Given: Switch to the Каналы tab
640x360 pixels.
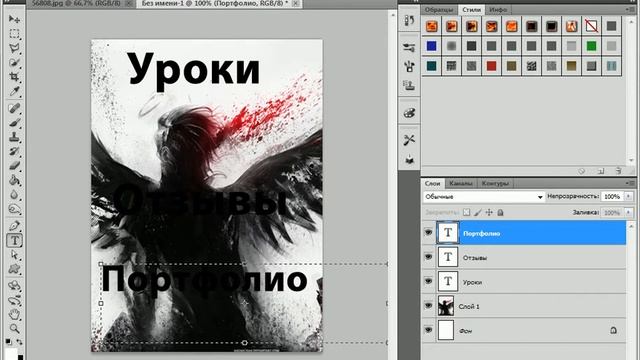Looking at the screenshot, I should (460, 183).
